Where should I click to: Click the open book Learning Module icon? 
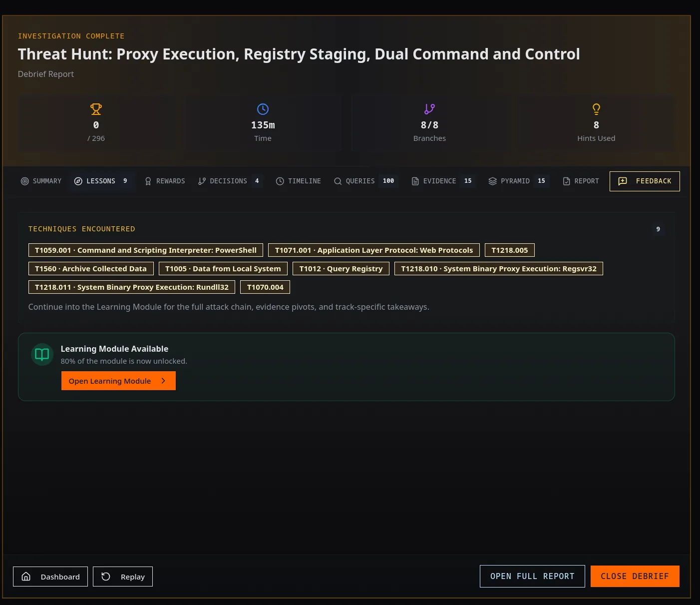click(x=42, y=355)
